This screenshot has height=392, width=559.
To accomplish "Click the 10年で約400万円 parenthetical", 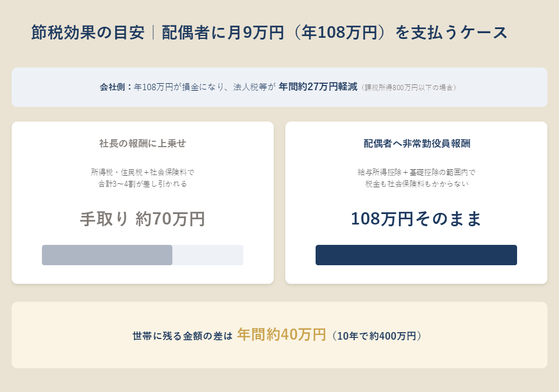I will [377, 336].
